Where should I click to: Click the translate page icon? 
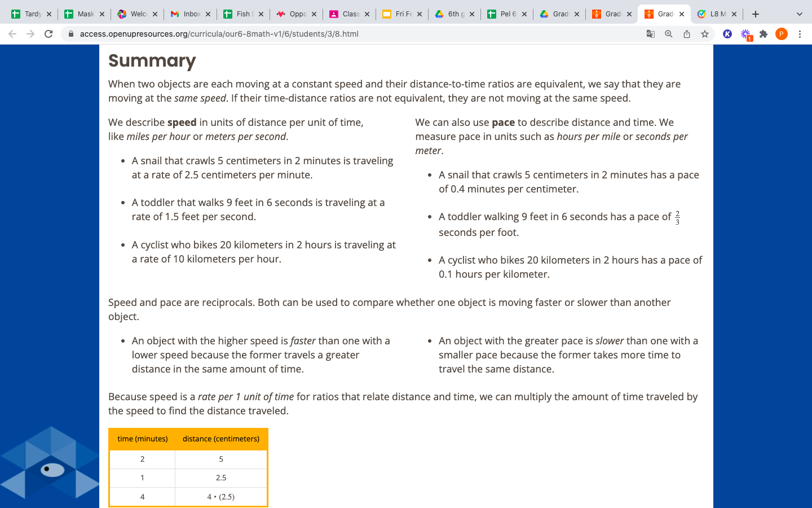coord(650,34)
